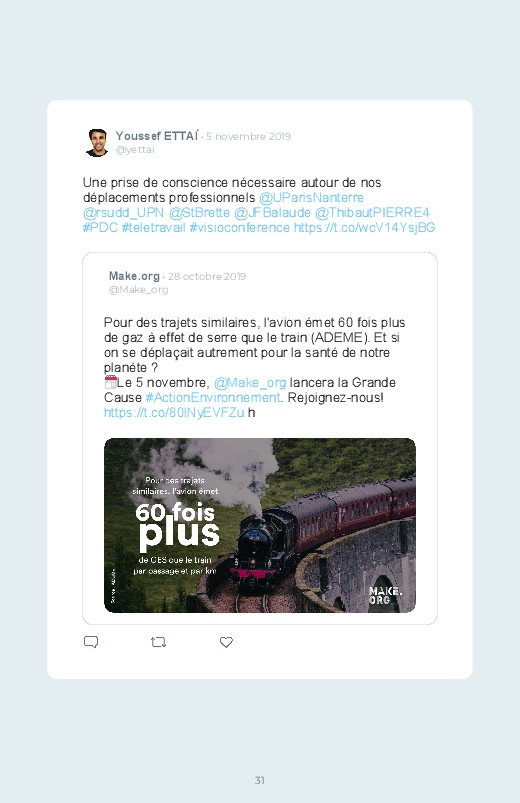Screen dimensions: 520x803
Task: Open the @rsudd_UPN mention
Action: click(123, 213)
